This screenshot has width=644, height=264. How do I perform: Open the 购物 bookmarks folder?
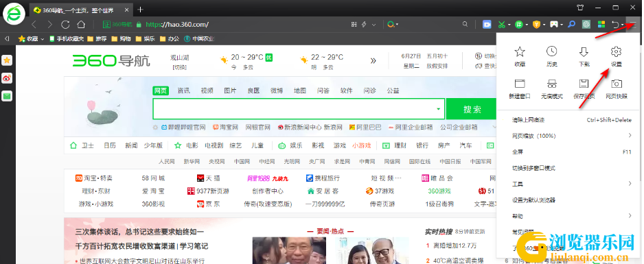(x=121, y=39)
